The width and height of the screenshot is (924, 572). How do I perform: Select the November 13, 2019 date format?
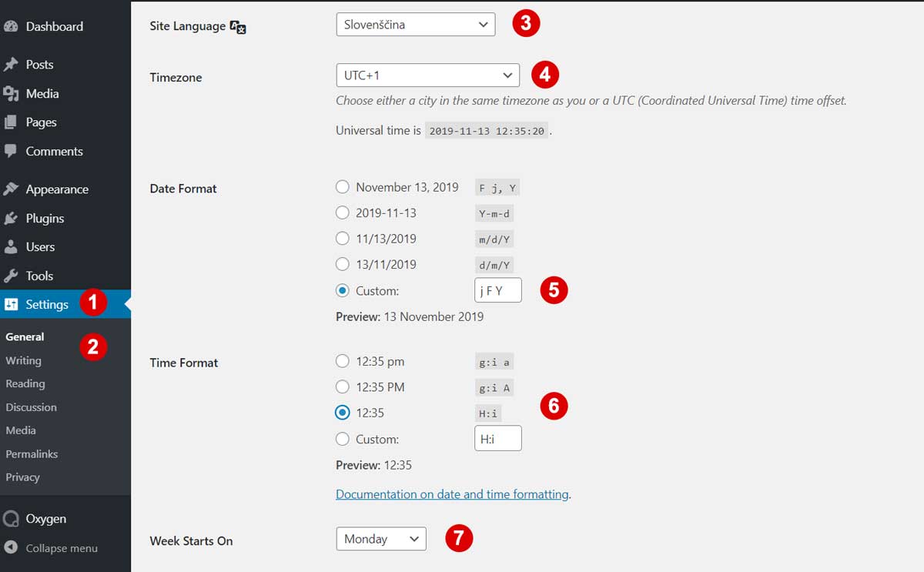(343, 187)
